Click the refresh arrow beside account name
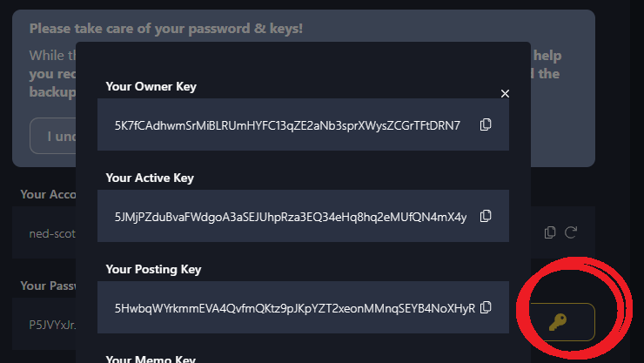Viewport: 644px width, 363px height. tap(571, 232)
